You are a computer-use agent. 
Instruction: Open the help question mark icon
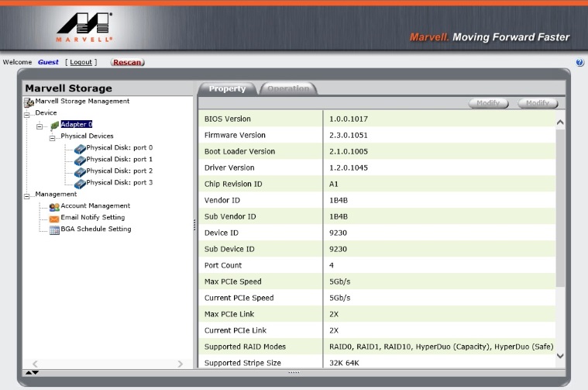tap(579, 62)
